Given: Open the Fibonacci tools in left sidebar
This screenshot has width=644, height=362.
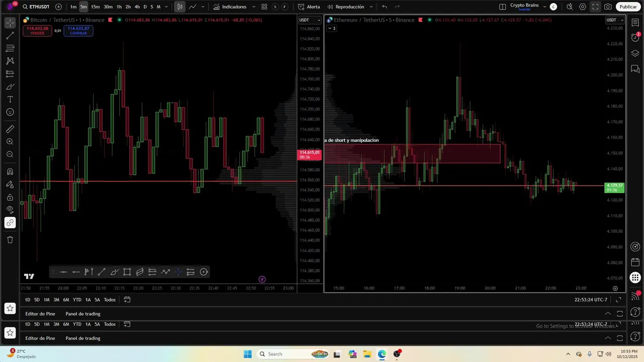Looking at the screenshot, I should click(10, 48).
